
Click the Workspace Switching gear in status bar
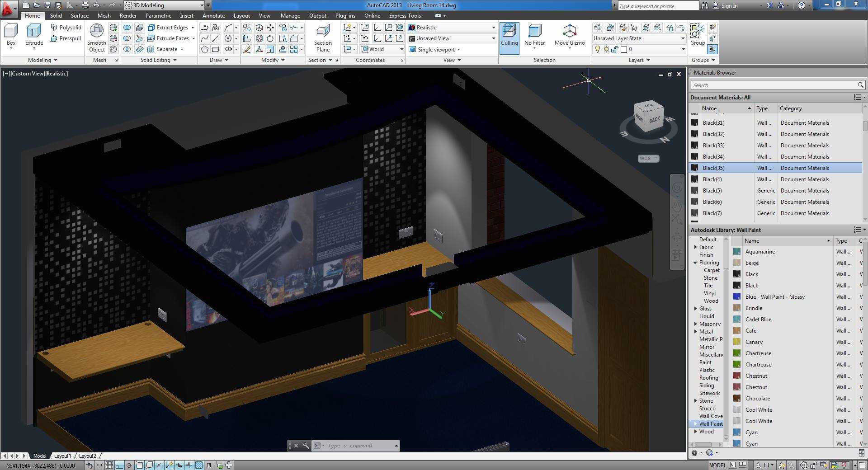click(x=804, y=465)
